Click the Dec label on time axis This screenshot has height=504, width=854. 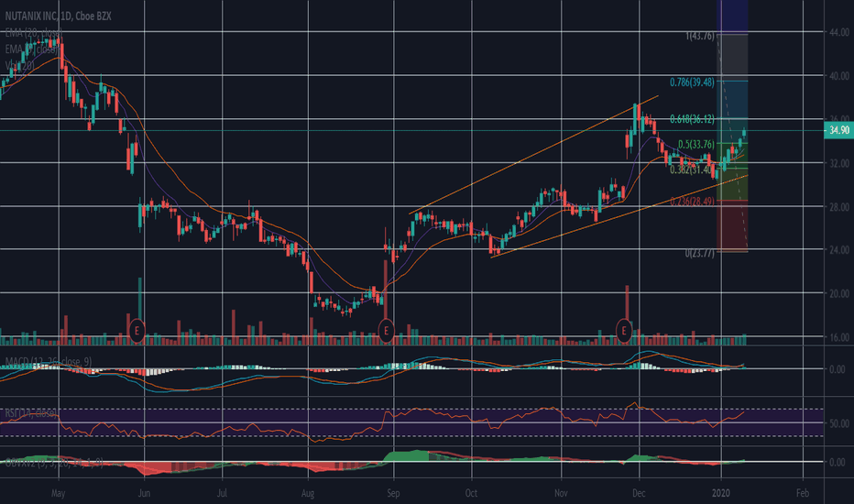(x=639, y=493)
